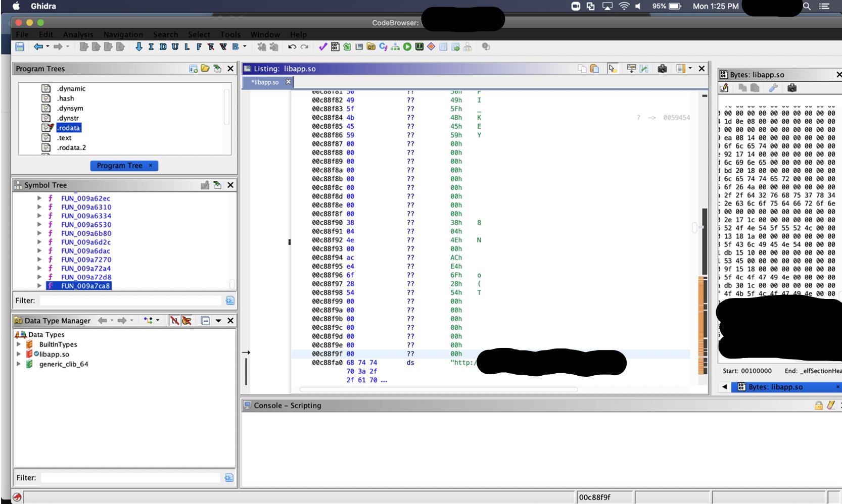This screenshot has width=842, height=504.
Task: Jump to next function (F) icon
Action: tap(199, 47)
